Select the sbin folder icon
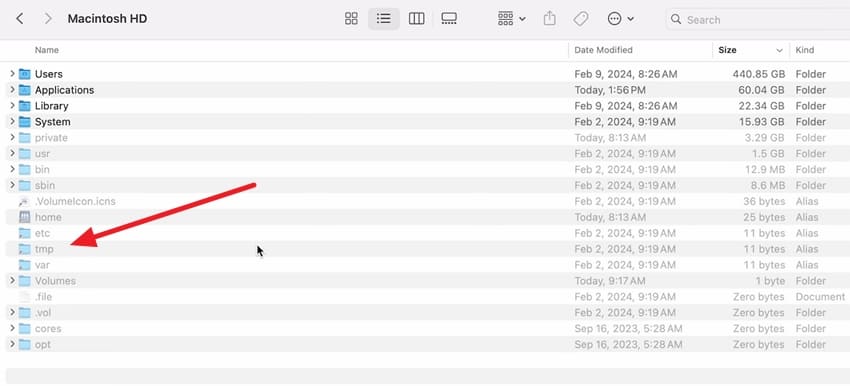The height and width of the screenshot is (386, 850). 24,185
